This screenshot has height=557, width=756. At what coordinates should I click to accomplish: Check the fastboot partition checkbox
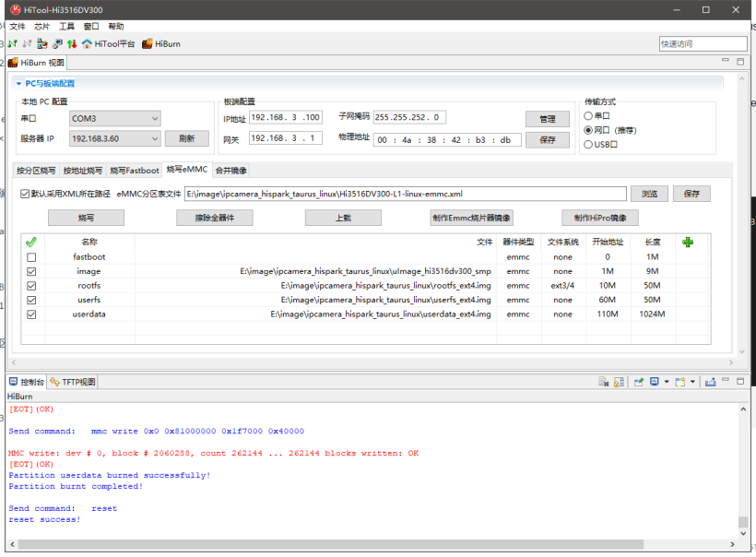tap(31, 257)
